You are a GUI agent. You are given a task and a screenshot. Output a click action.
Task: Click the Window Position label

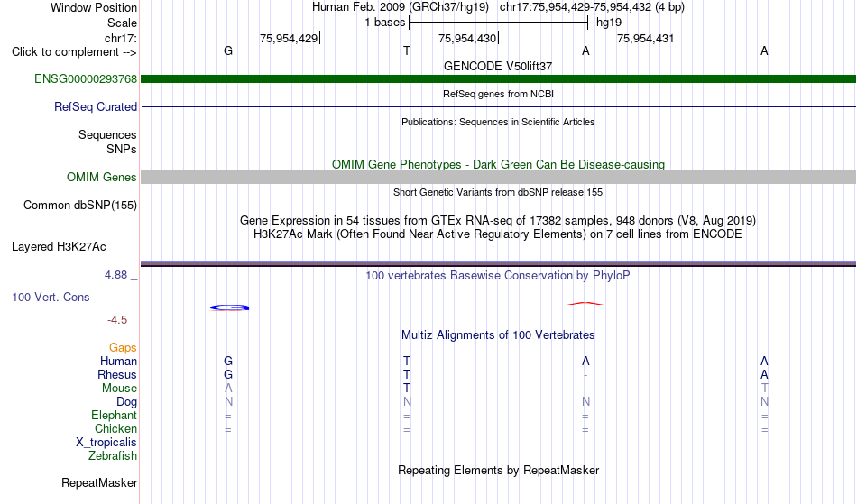(94, 7)
